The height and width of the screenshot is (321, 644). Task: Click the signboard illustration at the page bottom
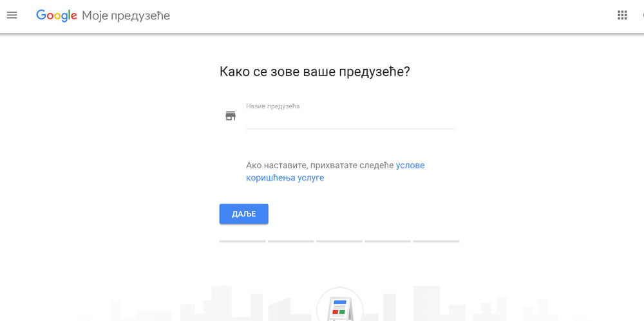click(339, 307)
